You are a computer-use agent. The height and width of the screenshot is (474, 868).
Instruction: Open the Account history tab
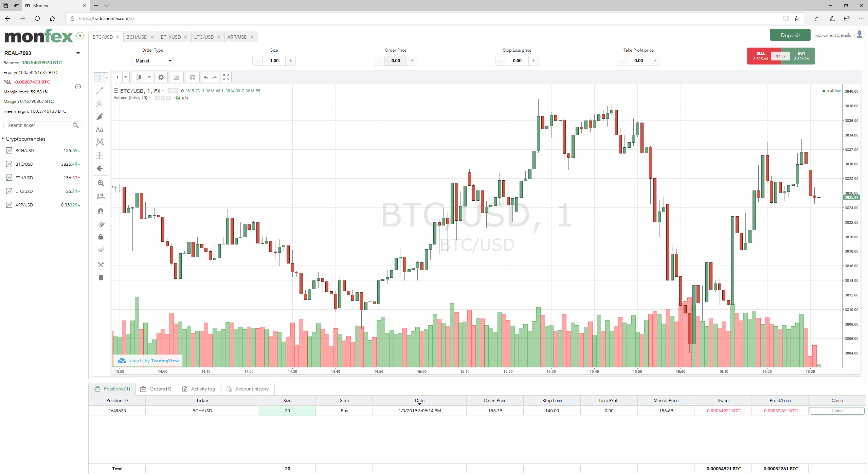pyautogui.click(x=248, y=389)
